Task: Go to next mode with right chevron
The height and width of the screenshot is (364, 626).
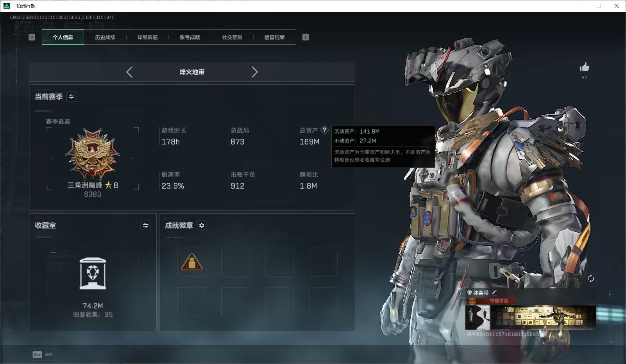Action: click(x=255, y=72)
